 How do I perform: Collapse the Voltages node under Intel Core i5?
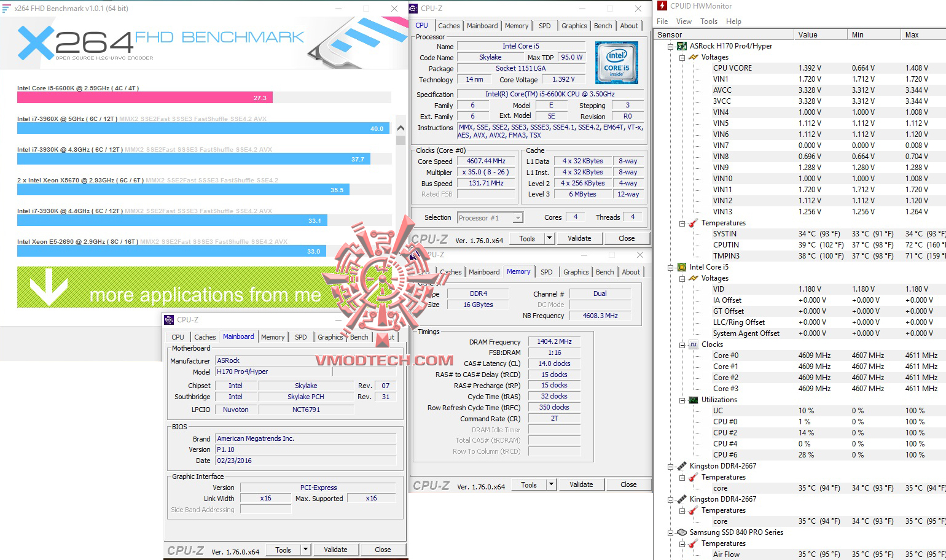pos(682,278)
